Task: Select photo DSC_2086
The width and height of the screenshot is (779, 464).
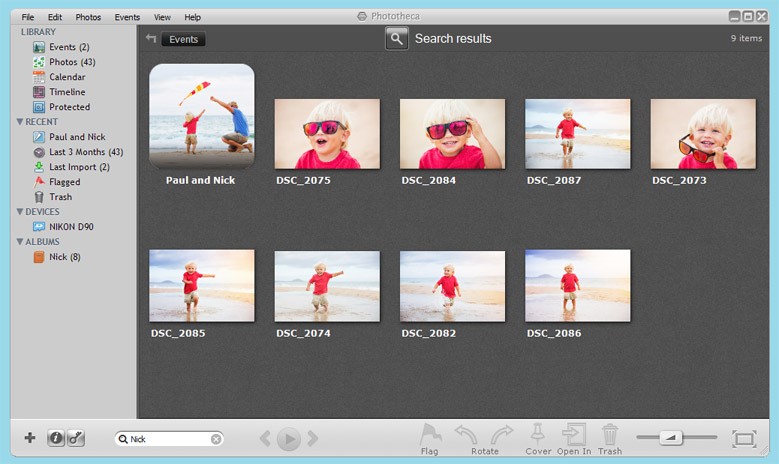Action: [578, 286]
